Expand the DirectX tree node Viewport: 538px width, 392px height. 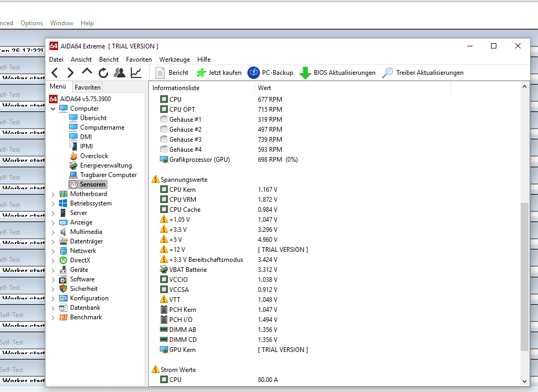(53, 261)
